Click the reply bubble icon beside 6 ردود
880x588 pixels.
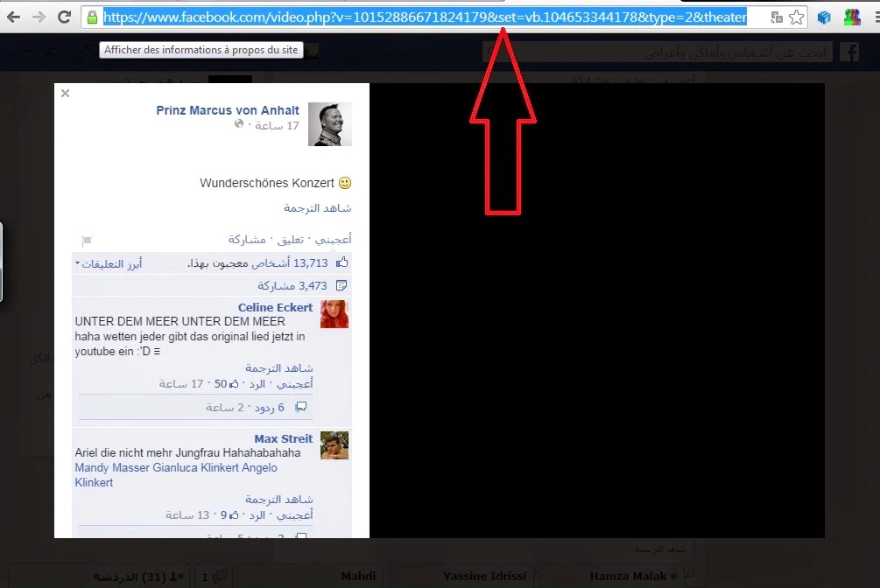pyautogui.click(x=301, y=407)
